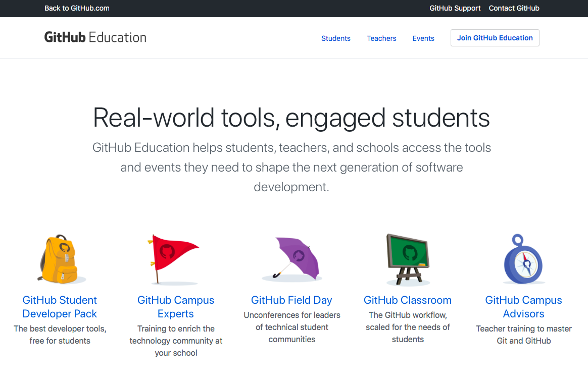Click the 'Real-world tools, engaged students' heading
This screenshot has height=384, width=588.
pyautogui.click(x=291, y=118)
